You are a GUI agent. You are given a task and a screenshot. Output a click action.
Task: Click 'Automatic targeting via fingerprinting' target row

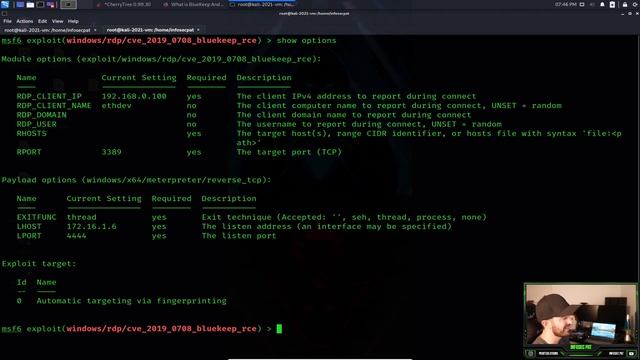pos(131,301)
